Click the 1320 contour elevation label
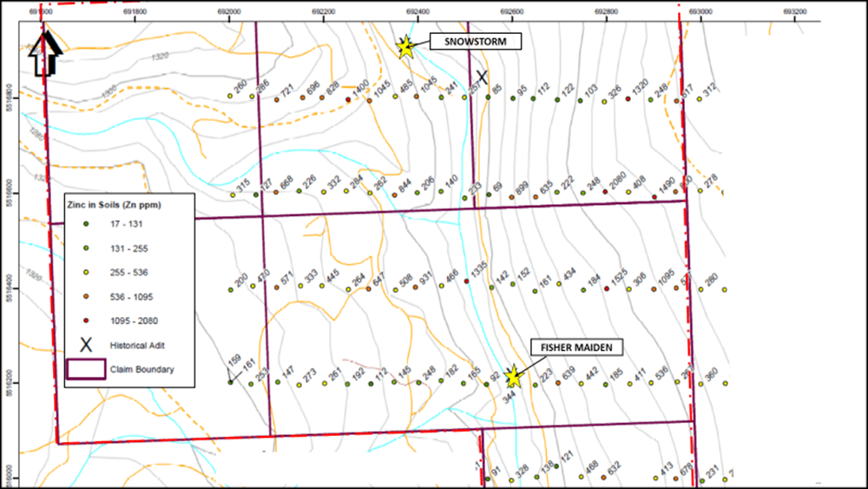Viewport: 868px width, 489px height. (x=157, y=57)
